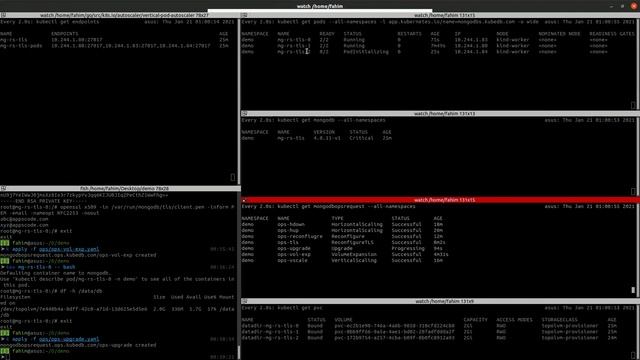Select the ops-upgrade request name
Screen dimensions: 640x360
294,248
